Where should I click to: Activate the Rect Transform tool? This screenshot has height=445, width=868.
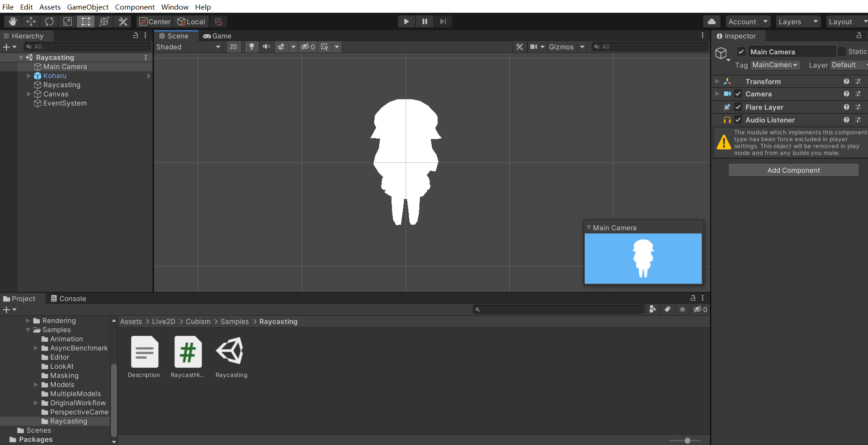86,21
